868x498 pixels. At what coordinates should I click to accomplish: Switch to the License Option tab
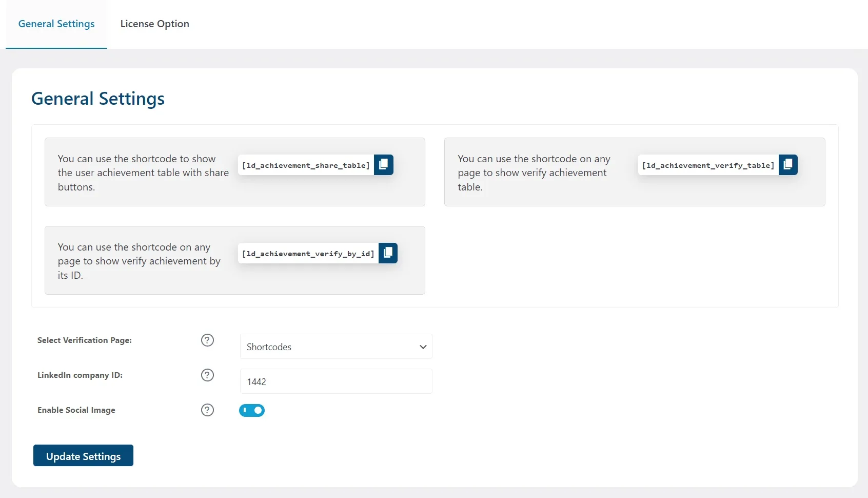154,24
